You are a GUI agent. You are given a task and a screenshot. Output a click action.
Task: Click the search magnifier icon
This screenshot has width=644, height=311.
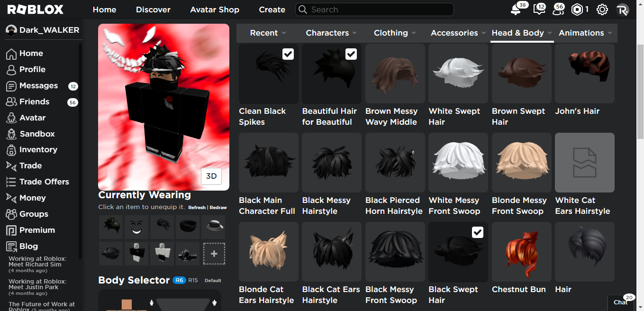(303, 9)
